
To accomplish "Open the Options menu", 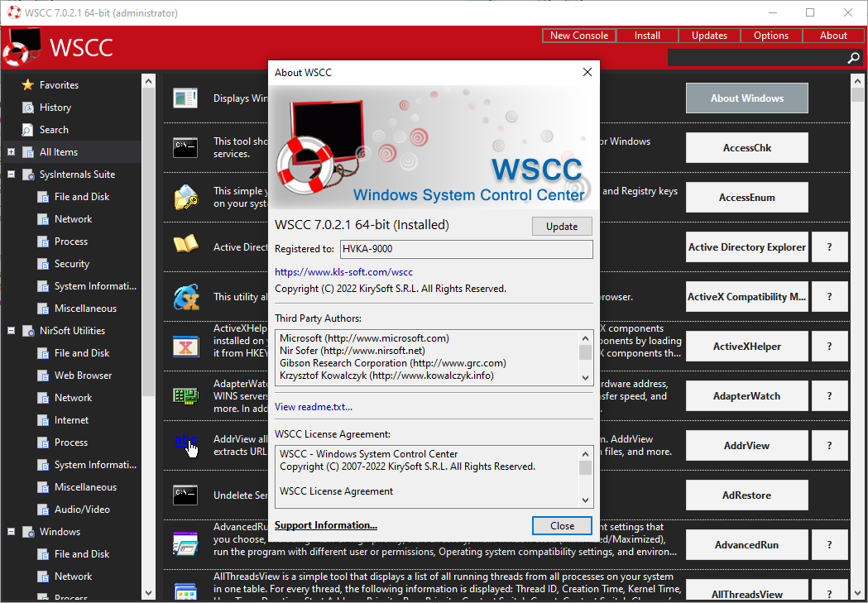I will [x=771, y=36].
